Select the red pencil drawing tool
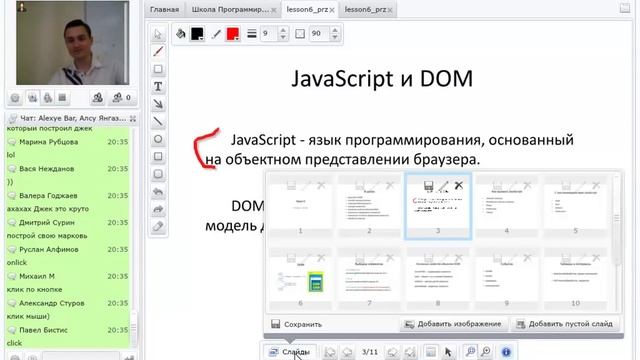Viewport: 640px width, 360px height. point(158,51)
